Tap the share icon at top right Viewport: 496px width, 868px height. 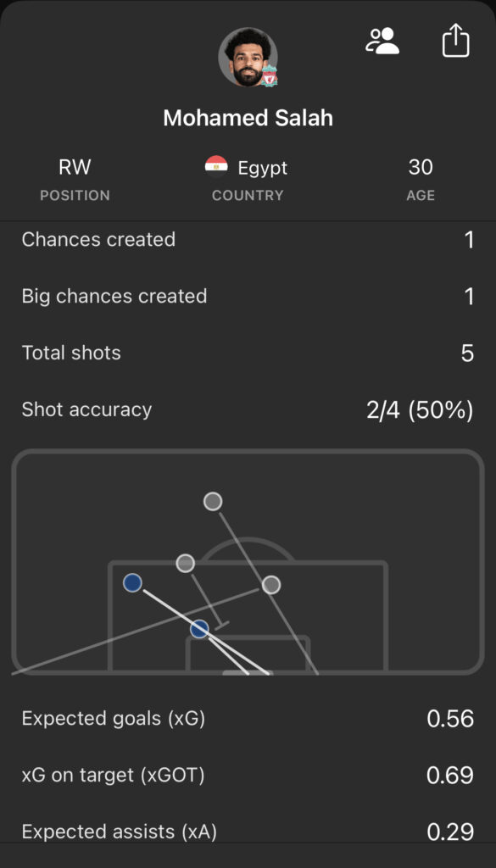tap(458, 40)
